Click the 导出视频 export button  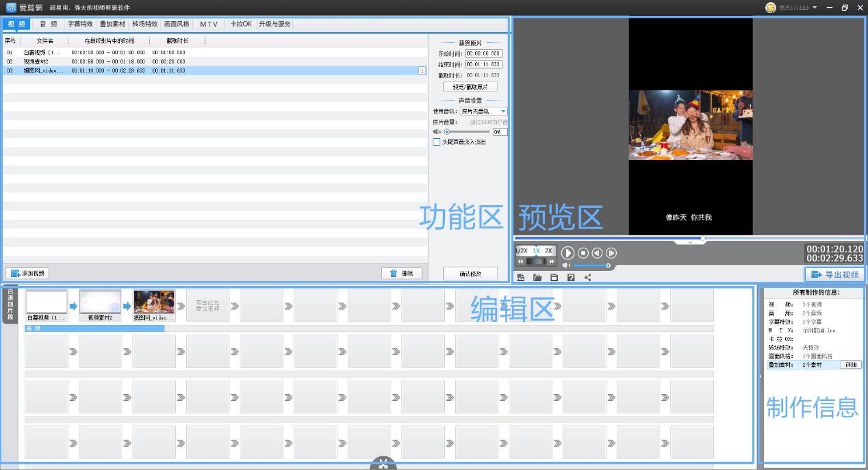(x=834, y=274)
